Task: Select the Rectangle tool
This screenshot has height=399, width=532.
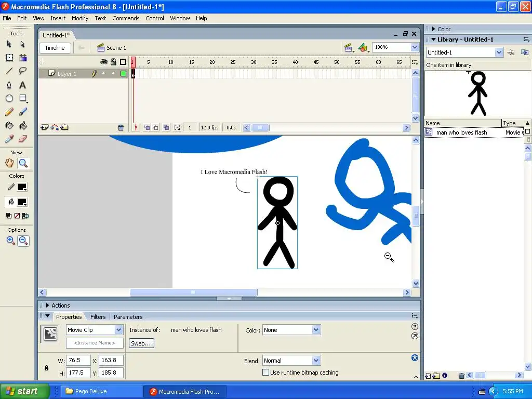Action: coord(23,98)
